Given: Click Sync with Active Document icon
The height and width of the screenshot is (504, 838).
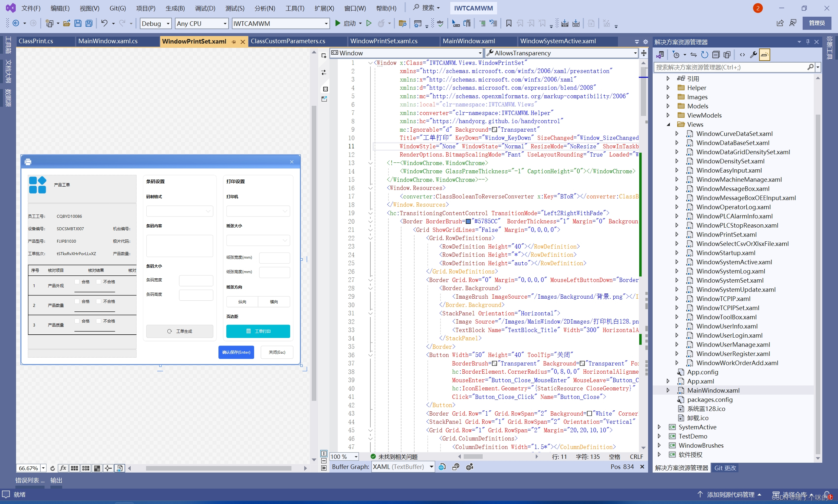Looking at the screenshot, I should pyautogui.click(x=693, y=55).
